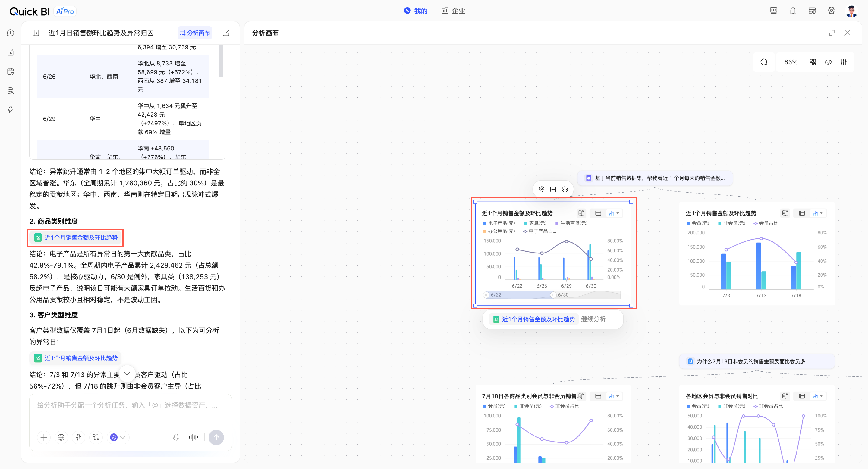Open the conversation in a new window icon
This screenshot has width=868, height=469.
tap(226, 33)
